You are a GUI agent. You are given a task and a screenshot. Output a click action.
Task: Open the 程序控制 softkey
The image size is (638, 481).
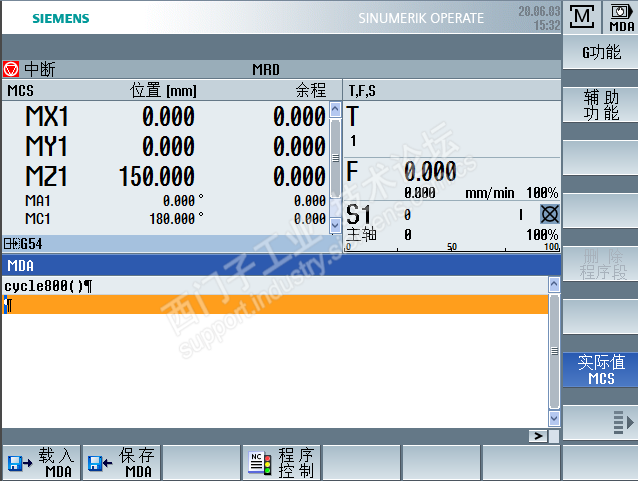[x=281, y=463]
